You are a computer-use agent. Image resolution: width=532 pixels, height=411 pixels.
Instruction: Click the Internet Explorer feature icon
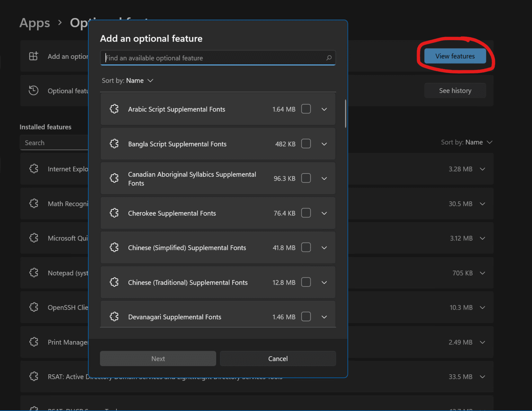[x=34, y=169]
